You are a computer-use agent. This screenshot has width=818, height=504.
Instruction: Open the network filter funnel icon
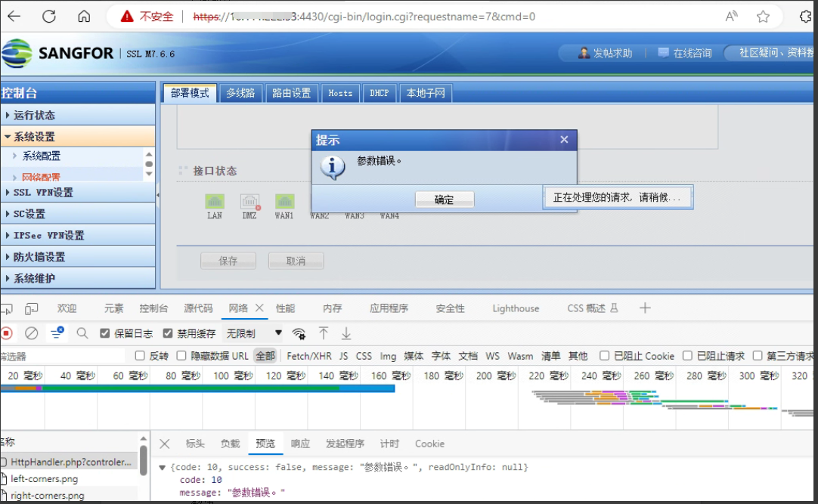click(x=57, y=333)
